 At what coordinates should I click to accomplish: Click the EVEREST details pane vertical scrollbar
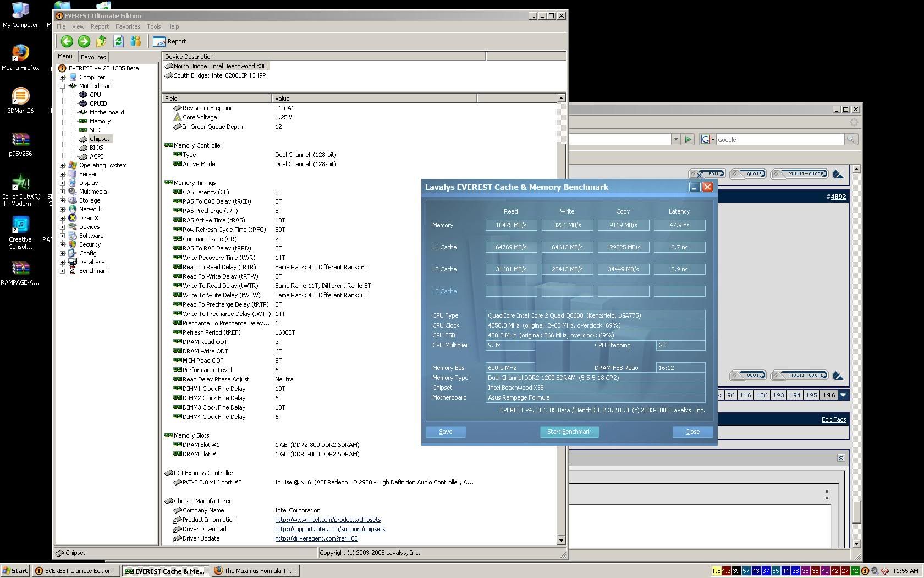(561, 319)
